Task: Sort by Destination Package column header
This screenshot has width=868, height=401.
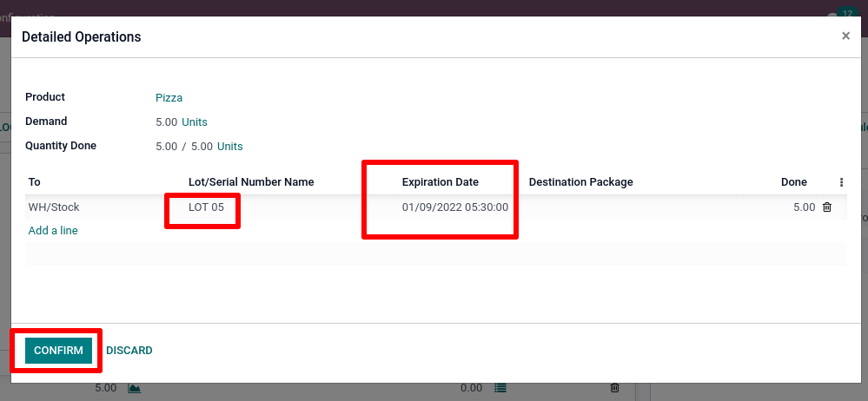Action: [x=580, y=182]
